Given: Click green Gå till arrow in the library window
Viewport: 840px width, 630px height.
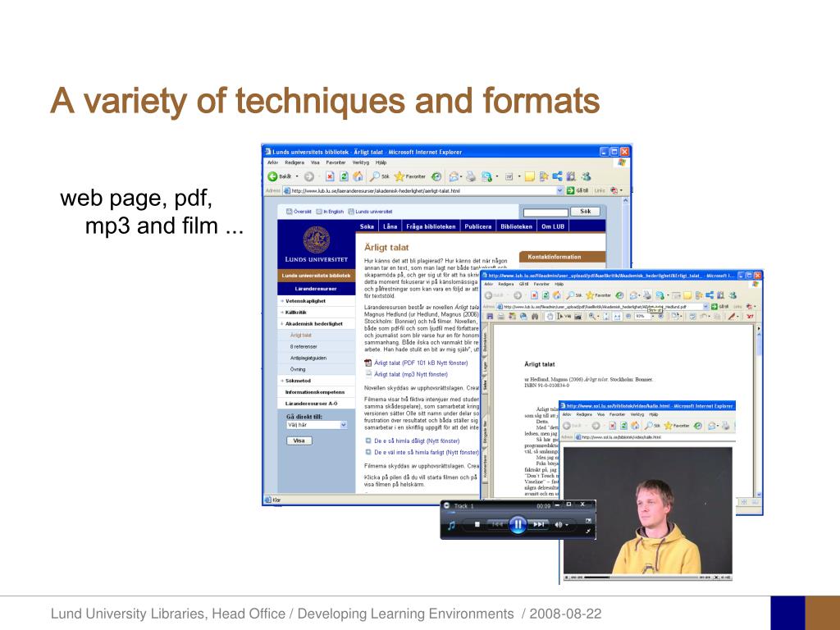Looking at the screenshot, I should (x=571, y=190).
